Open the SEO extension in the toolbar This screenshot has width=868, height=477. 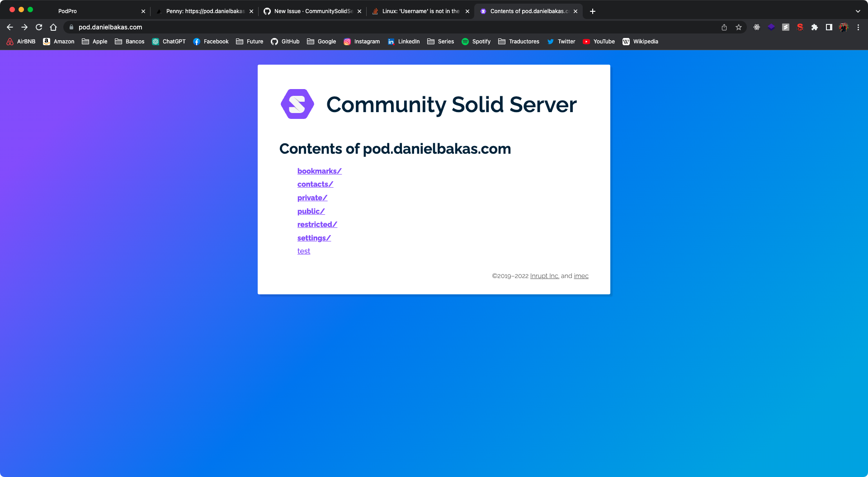click(x=800, y=27)
